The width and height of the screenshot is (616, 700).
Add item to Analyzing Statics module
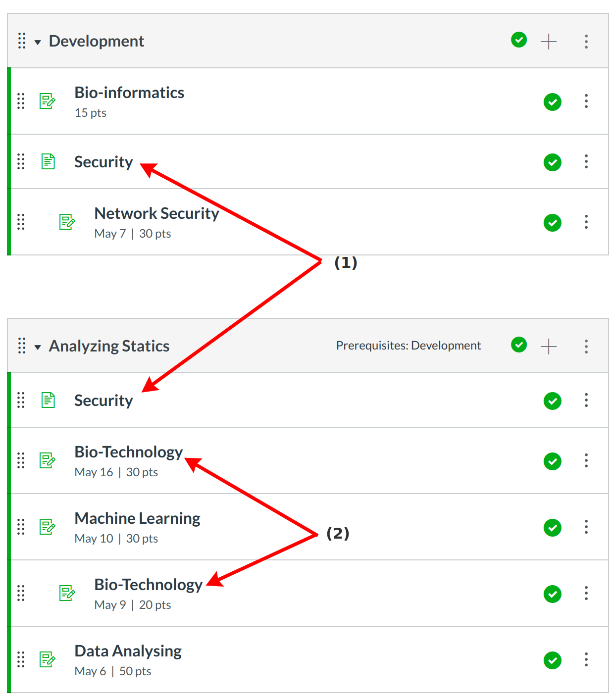(548, 346)
